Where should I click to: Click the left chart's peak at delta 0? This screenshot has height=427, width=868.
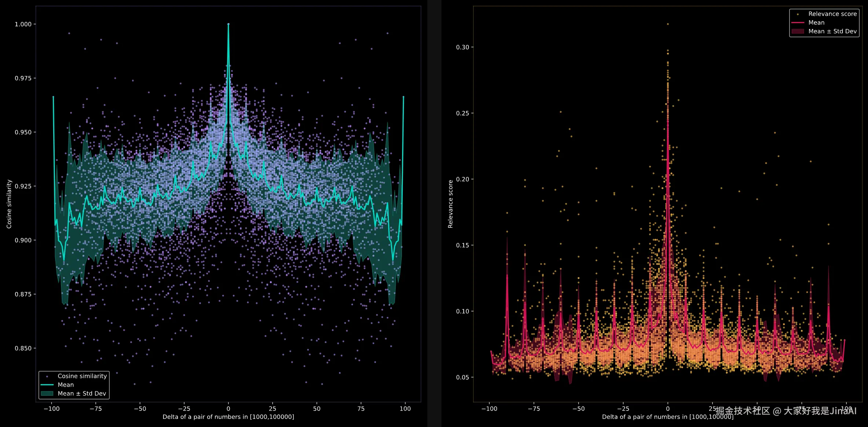228,24
